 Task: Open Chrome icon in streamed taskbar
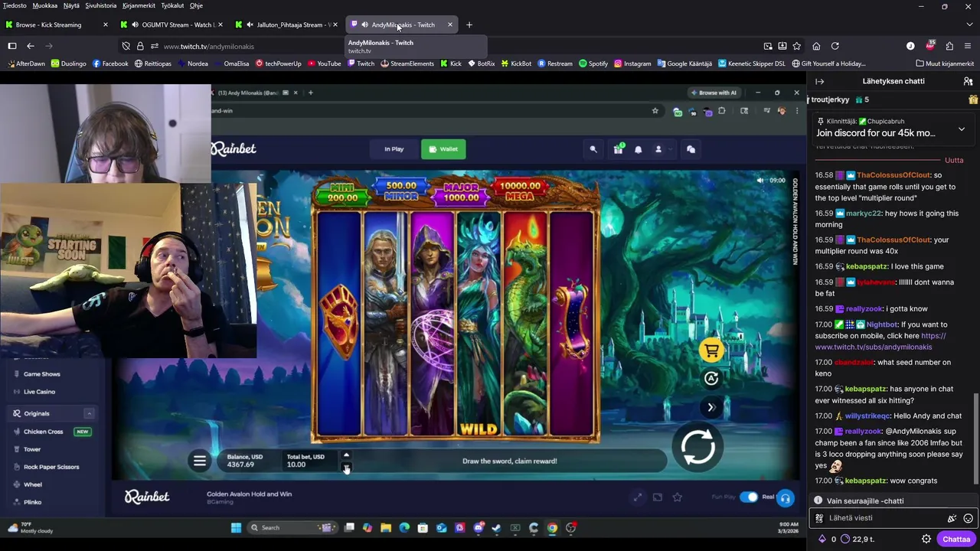click(552, 527)
